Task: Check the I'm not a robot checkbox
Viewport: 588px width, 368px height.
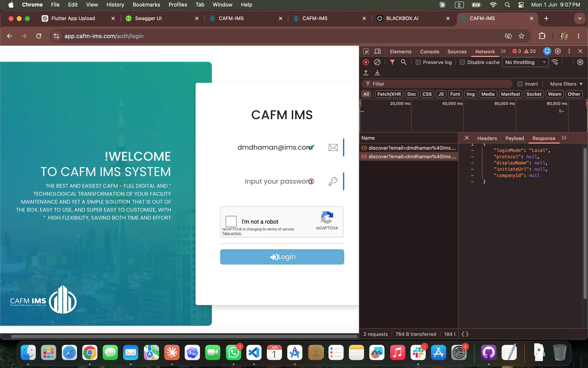Action: point(231,221)
